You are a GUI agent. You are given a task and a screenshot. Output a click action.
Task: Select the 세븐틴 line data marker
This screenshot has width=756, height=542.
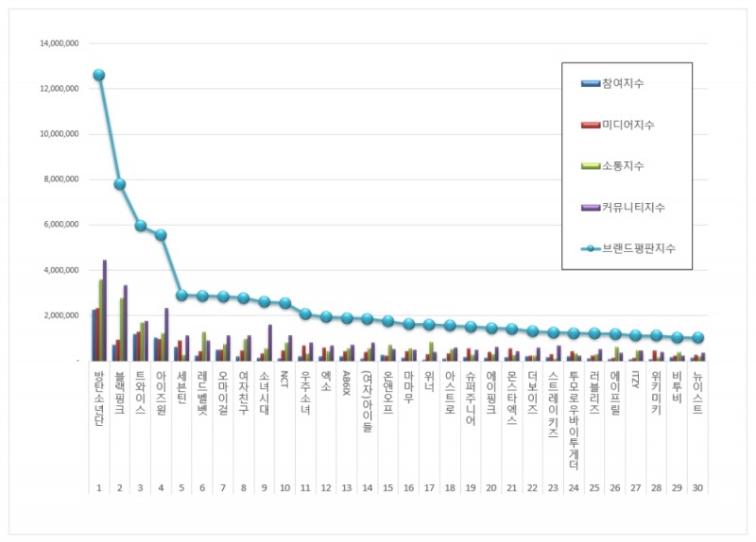click(x=181, y=295)
